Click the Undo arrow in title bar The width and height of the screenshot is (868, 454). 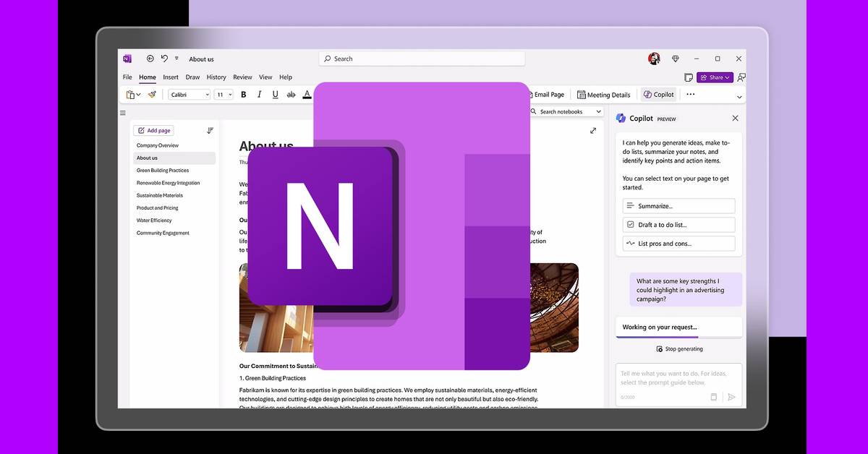point(164,59)
